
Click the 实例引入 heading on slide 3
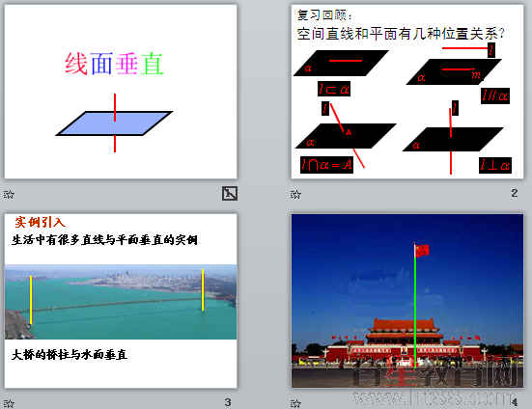pos(40,222)
